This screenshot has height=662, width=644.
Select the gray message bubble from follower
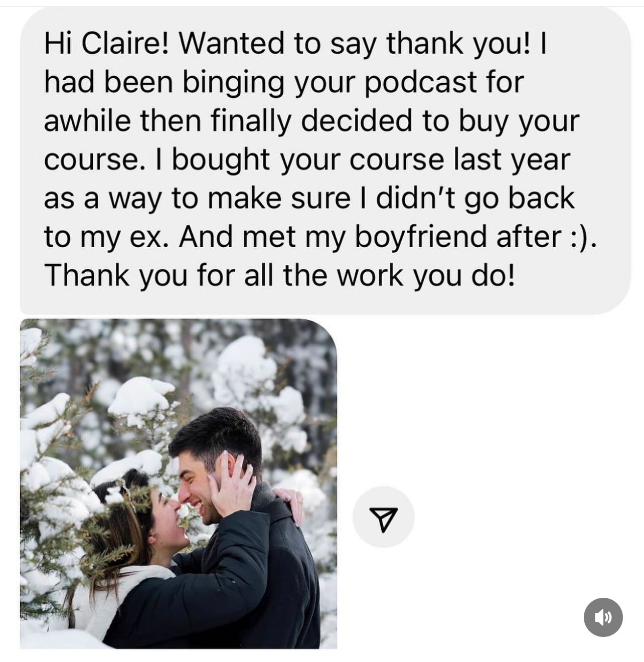(x=325, y=161)
